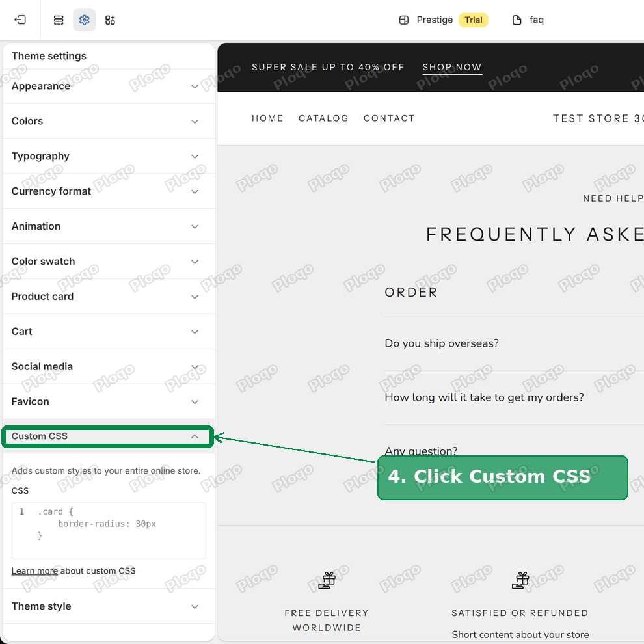The height and width of the screenshot is (644, 644).
Task: Open the Learn more link
Action: [x=34, y=571]
